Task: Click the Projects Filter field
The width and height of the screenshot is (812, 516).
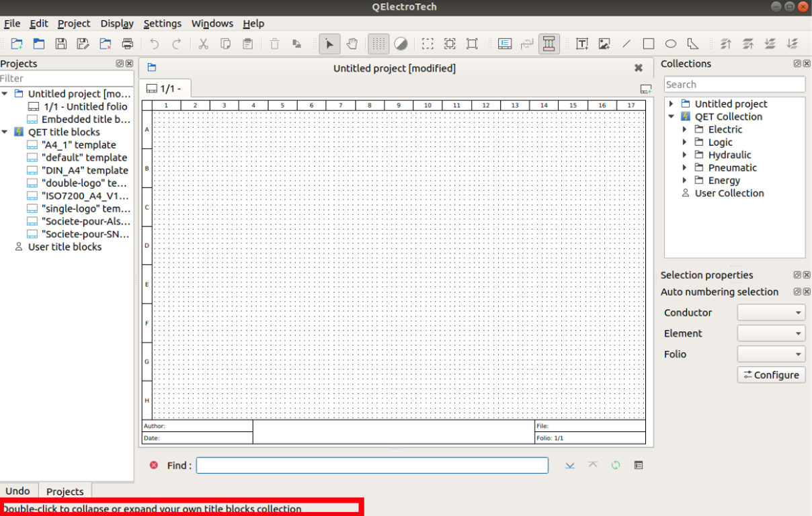Action: click(x=67, y=79)
